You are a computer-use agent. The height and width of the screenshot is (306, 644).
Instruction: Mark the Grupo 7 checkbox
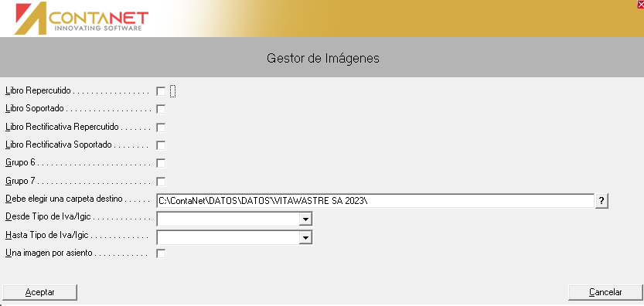(161, 182)
